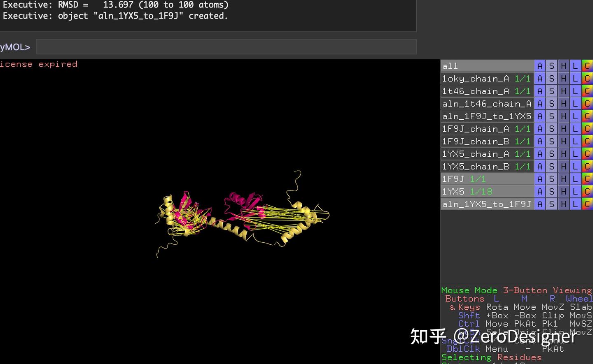
Task: Open the Action dropdown for 1YX5
Action: 540,191
